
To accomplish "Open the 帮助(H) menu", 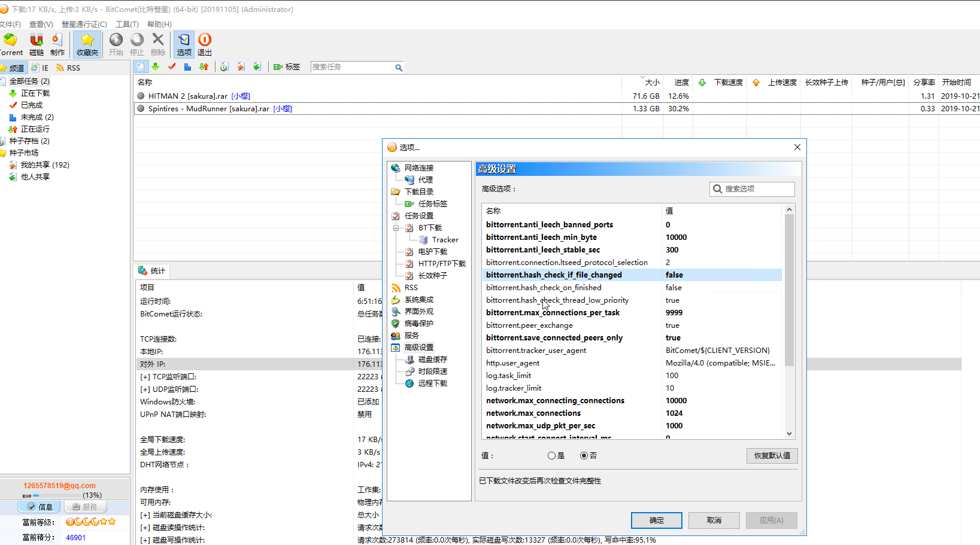I will pos(159,25).
